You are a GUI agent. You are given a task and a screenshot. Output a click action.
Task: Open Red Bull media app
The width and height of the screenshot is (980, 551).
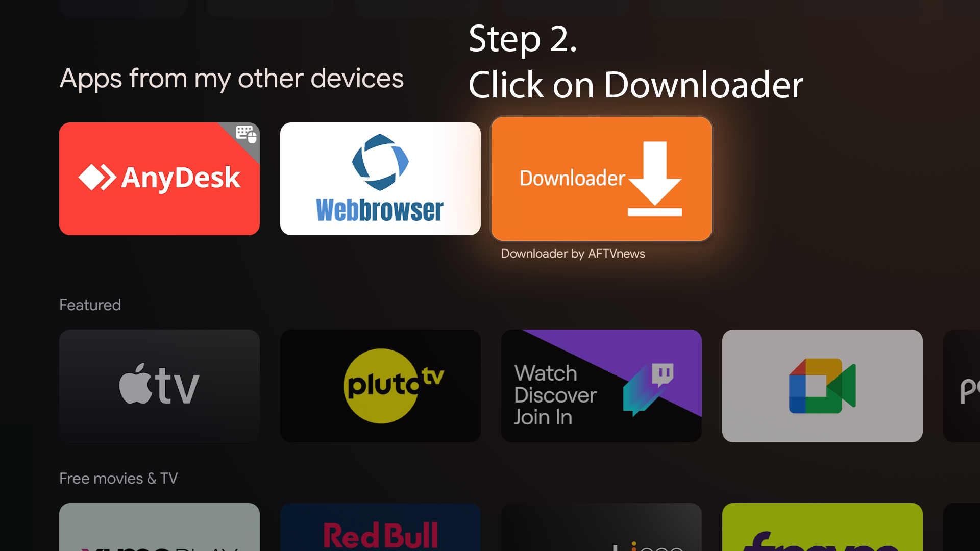(x=380, y=528)
